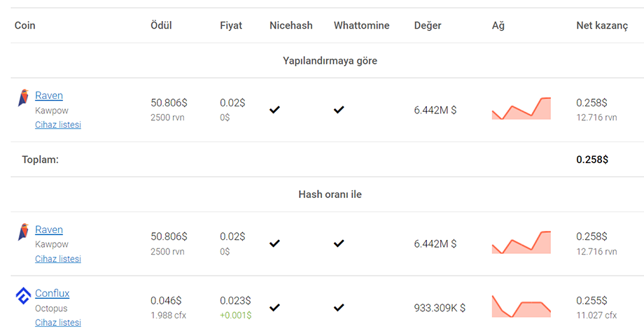This screenshot has height=333, width=644.
Task: Open Cihaz listesi under Conflux
Action: (58, 323)
